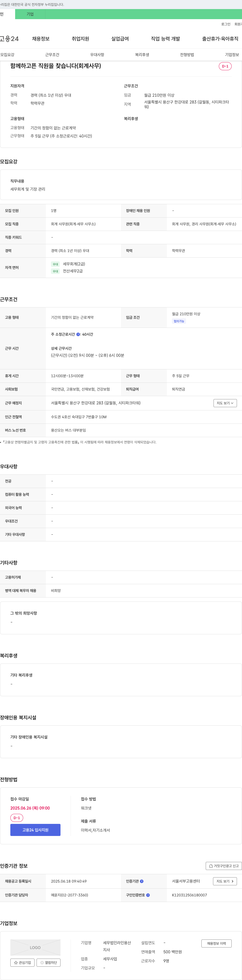The height and width of the screenshot is (980, 242).
Task: Open the 소정근로시간 help tooltip icon
Action: pyautogui.click(x=78, y=334)
